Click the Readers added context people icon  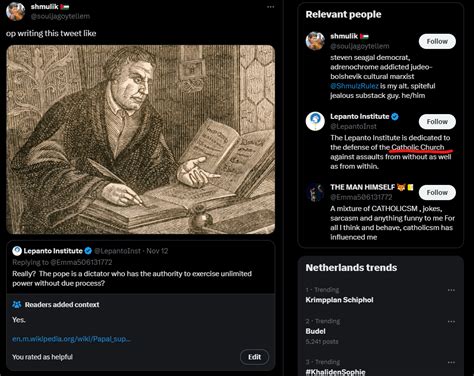[17, 304]
